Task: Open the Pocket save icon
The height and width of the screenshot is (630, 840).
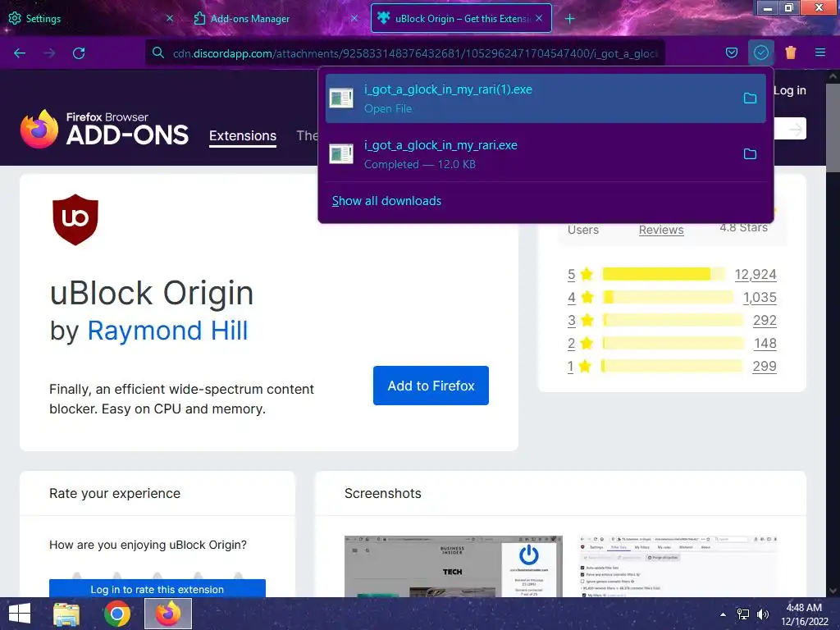Action: click(x=731, y=52)
